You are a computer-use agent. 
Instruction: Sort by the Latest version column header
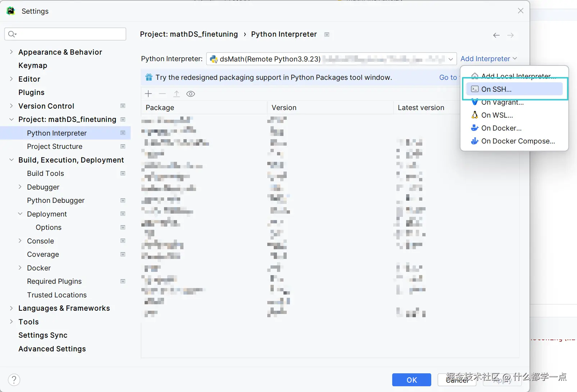pyautogui.click(x=427, y=108)
